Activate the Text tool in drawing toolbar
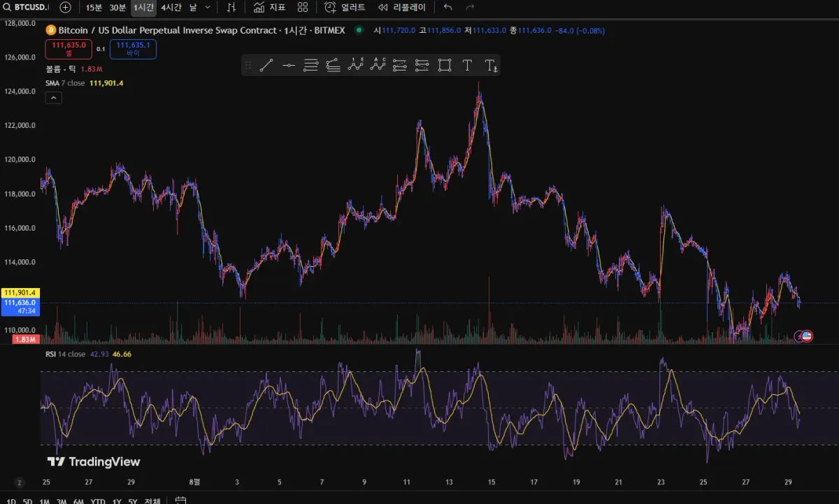839x504 pixels. [467, 66]
